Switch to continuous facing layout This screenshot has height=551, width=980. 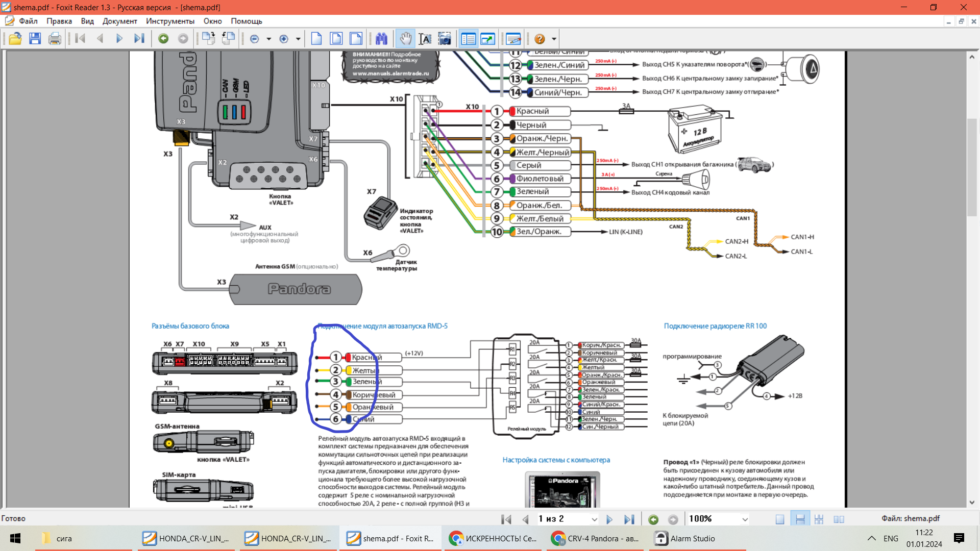[x=819, y=519]
